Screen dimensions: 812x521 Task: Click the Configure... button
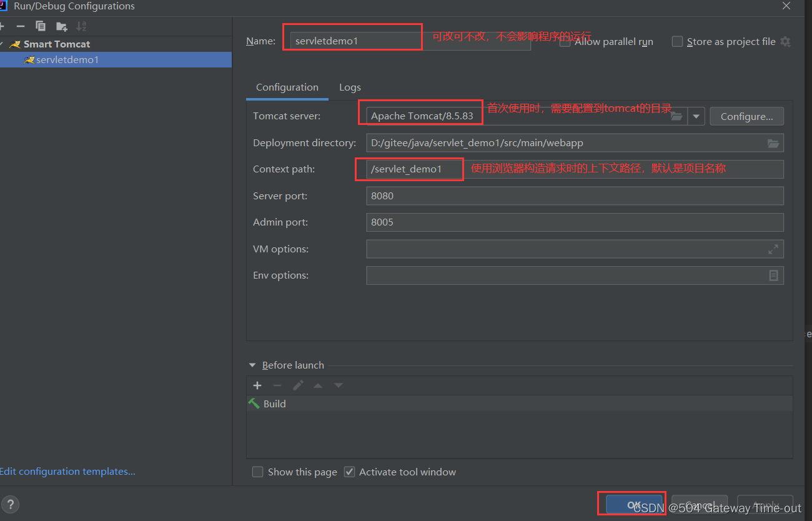pyautogui.click(x=747, y=117)
